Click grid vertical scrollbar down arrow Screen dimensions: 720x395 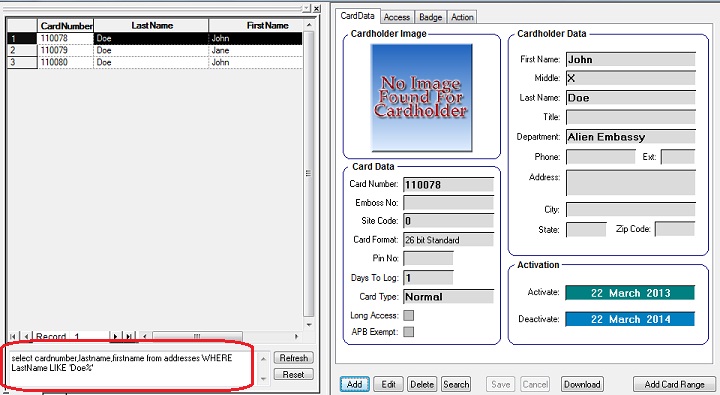309,325
